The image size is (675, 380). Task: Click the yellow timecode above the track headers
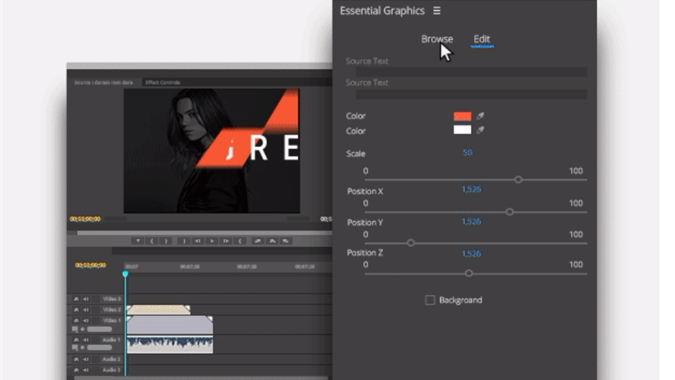click(90, 265)
